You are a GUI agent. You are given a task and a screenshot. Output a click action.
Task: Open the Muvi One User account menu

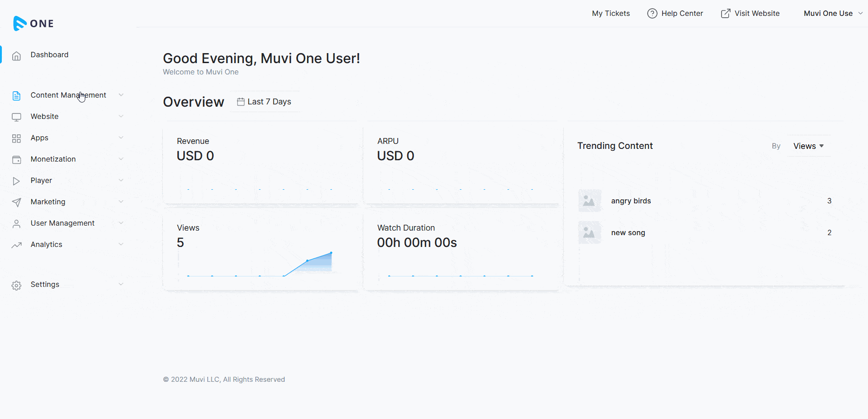pyautogui.click(x=833, y=14)
